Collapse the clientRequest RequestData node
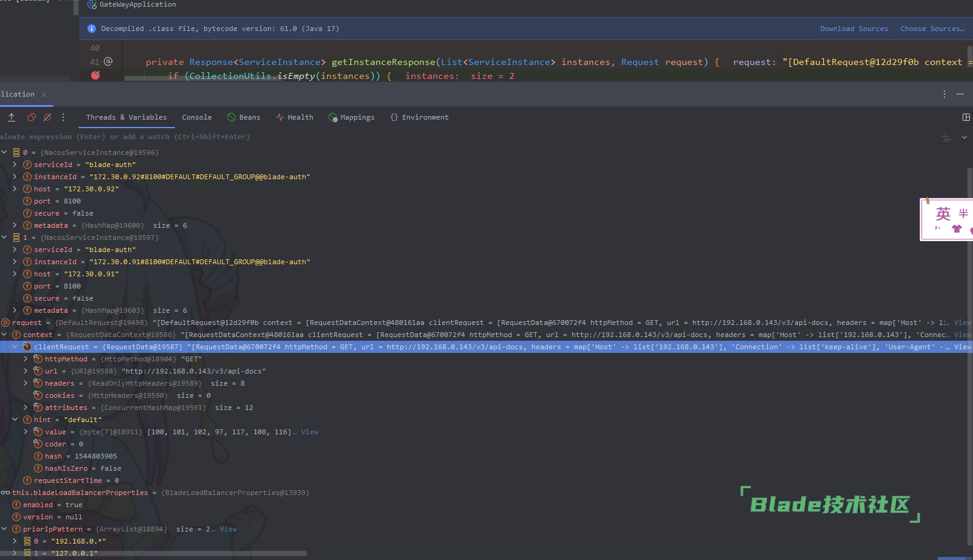Viewport: 973px width, 560px height. click(15, 347)
